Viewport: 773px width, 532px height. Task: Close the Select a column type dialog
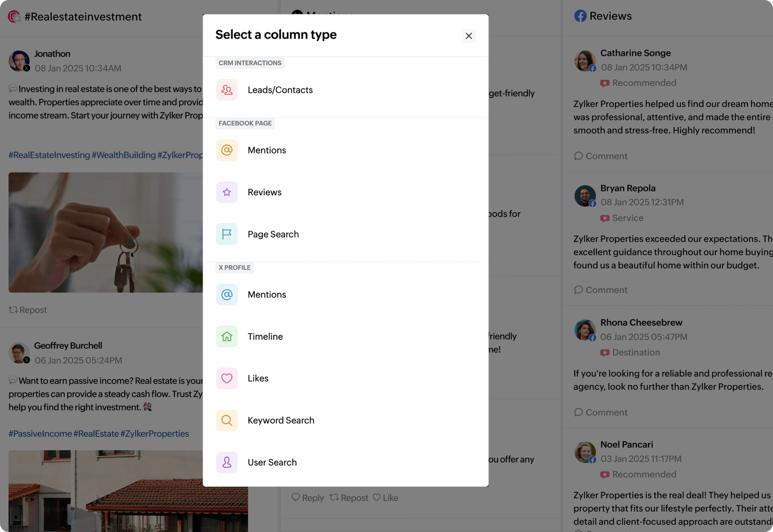click(x=468, y=36)
